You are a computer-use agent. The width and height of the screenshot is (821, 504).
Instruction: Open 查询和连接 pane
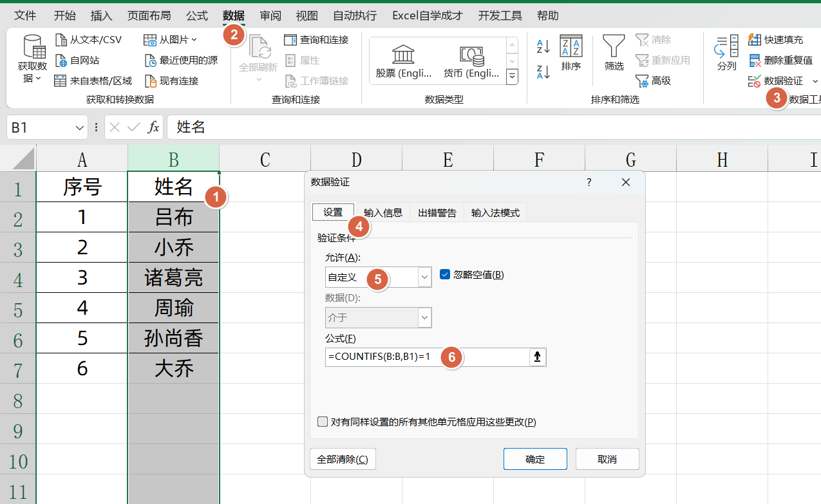coord(316,40)
